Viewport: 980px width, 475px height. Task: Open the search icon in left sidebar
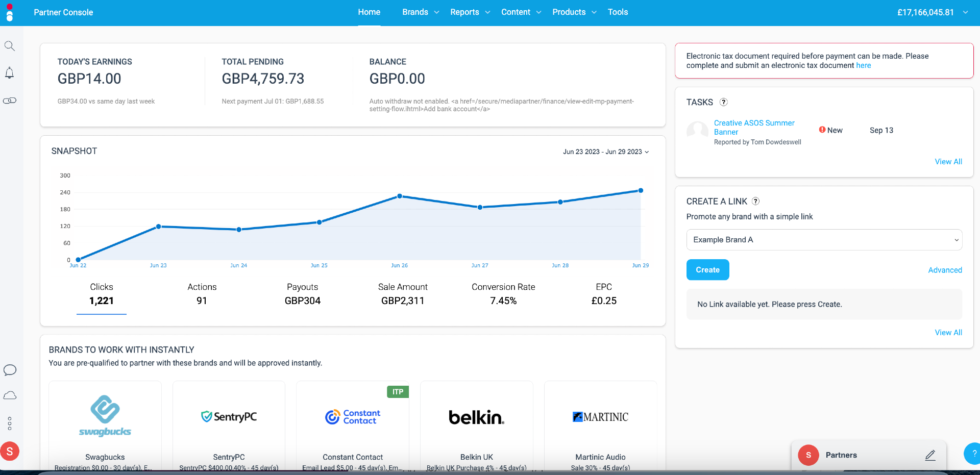9,46
